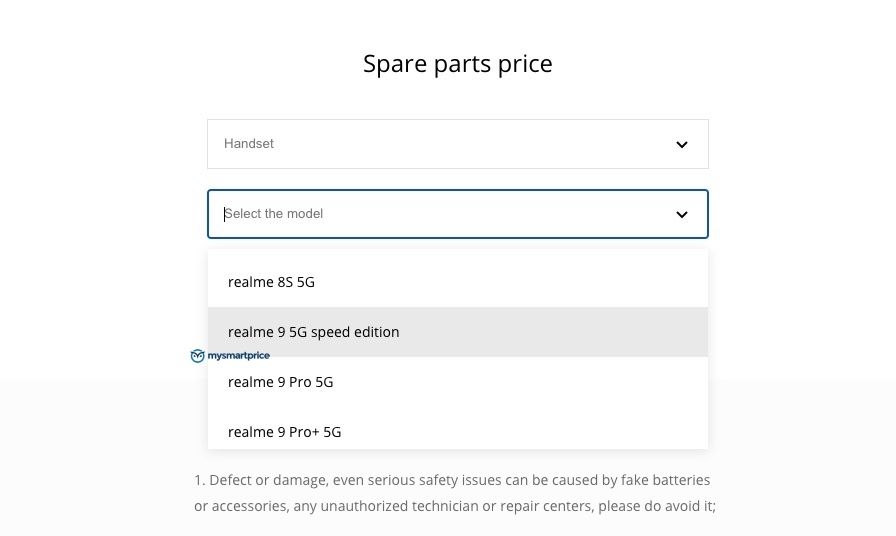Image resolution: width=896 pixels, height=536 pixels.
Task: Click the Spare parts price heading
Action: 458,63
